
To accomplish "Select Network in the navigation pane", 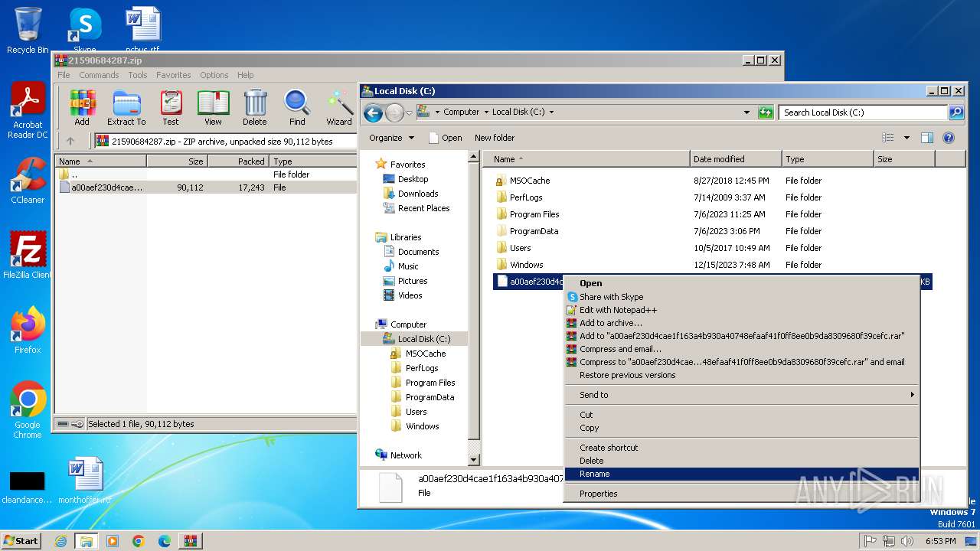I will pyautogui.click(x=406, y=455).
